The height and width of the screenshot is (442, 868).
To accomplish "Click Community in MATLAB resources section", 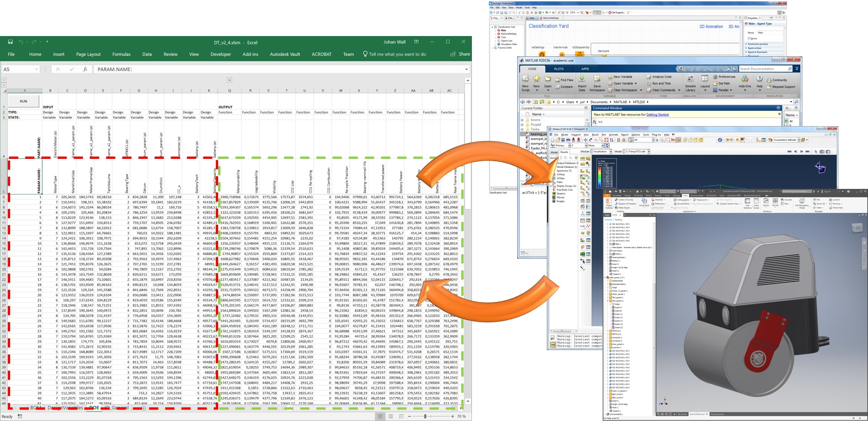I will (776, 80).
